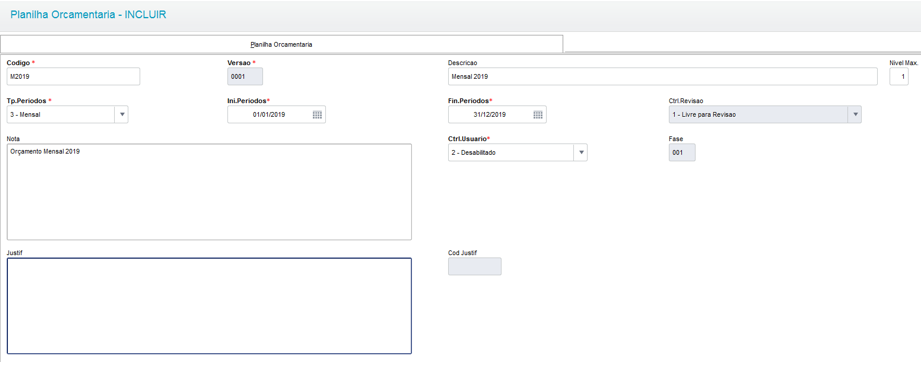Click the Codigo label

18,62
